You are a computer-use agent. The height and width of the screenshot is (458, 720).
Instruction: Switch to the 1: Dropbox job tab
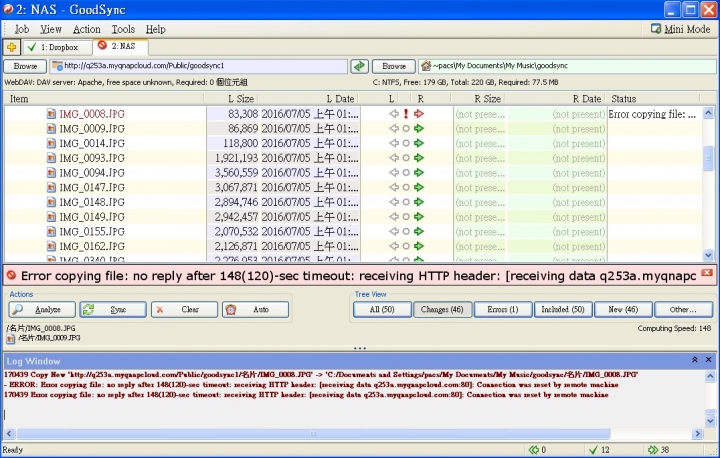[56, 47]
